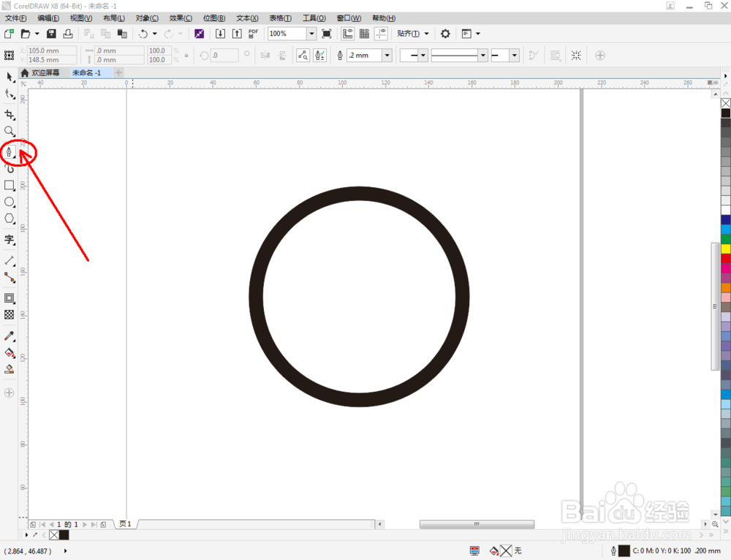Click the Publish to PDF icon

(253, 34)
